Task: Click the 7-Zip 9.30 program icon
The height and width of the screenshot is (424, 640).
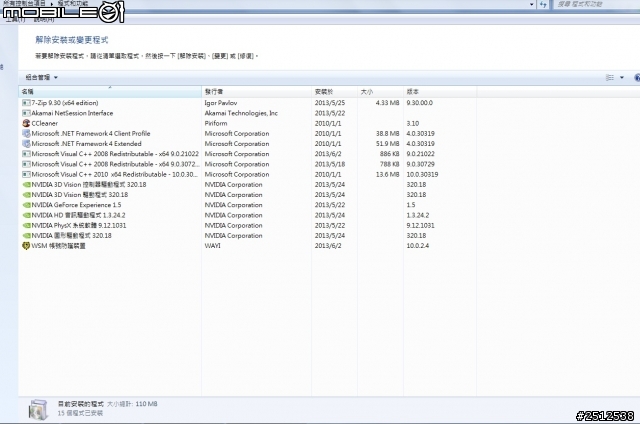Action: (x=26, y=103)
